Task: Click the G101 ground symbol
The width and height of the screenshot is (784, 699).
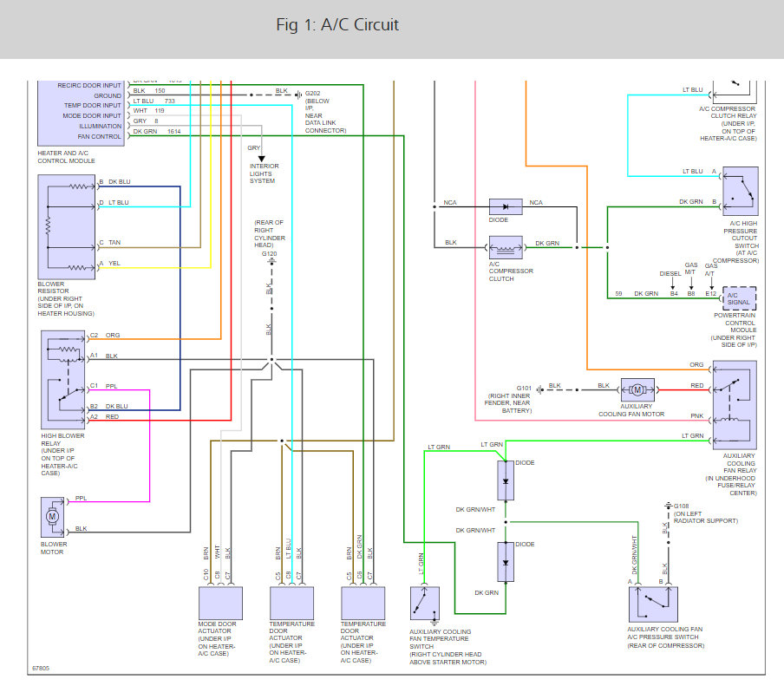Action: tap(539, 389)
